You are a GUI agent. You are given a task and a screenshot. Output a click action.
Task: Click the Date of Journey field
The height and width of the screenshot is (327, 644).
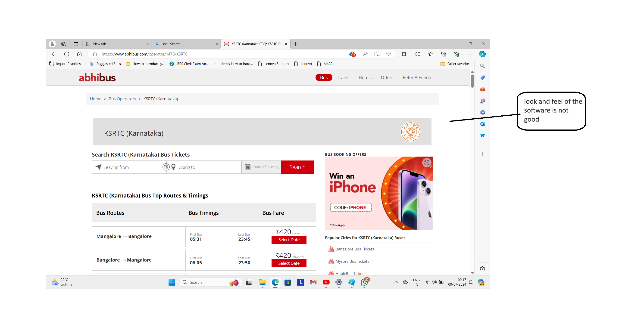pos(262,167)
